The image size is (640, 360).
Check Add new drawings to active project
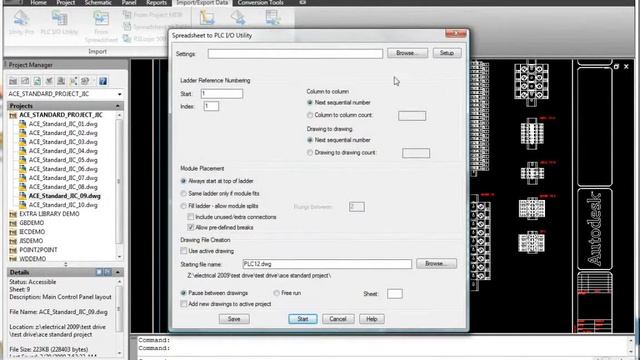coord(184,304)
